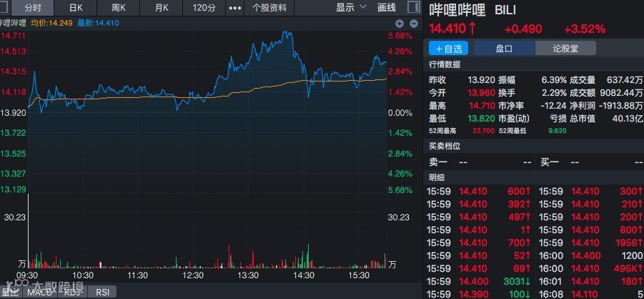Viewport: 644px width, 299px height.
Task: Click the 均价:14.249 average price label
Action: 51,24
